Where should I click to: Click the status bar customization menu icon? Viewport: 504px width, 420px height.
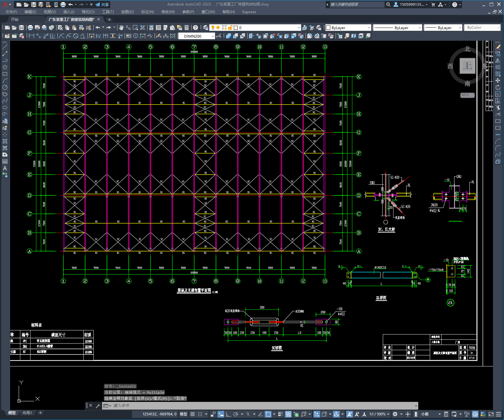498,414
